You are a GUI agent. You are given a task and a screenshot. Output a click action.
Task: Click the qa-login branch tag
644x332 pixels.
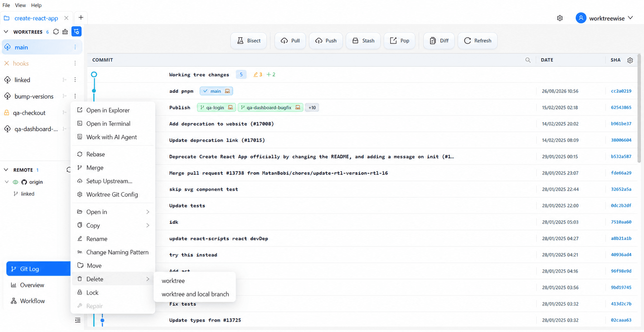217,108
